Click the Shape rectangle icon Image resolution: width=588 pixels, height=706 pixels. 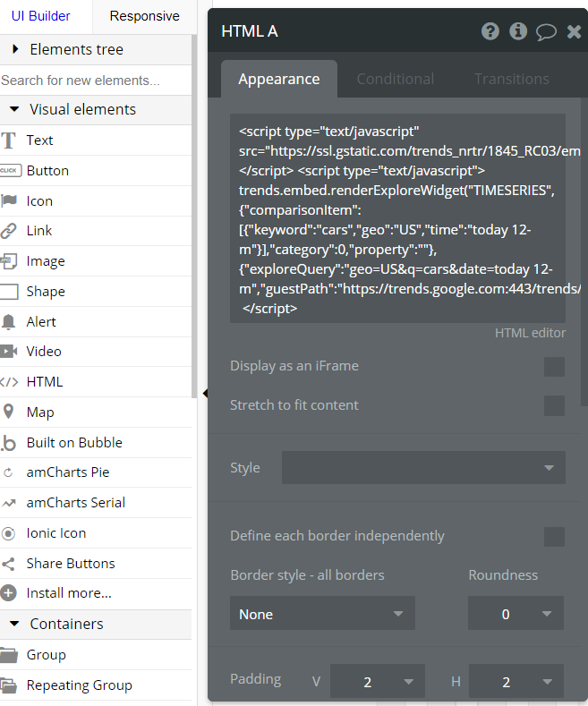point(9,292)
